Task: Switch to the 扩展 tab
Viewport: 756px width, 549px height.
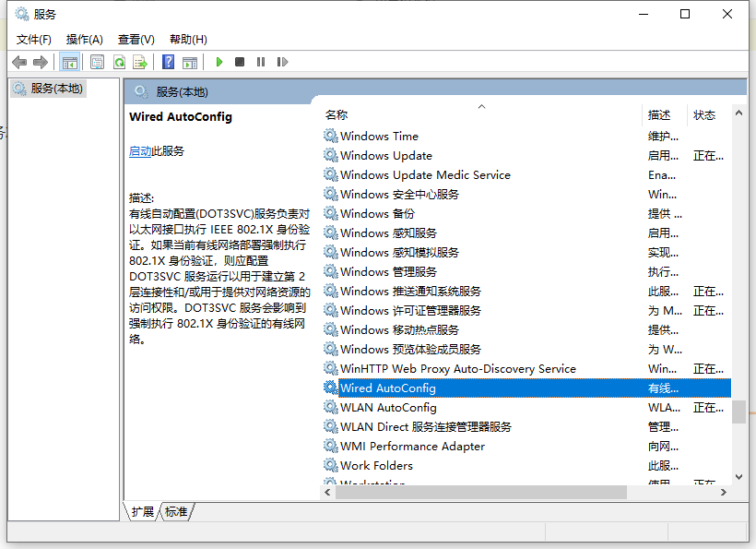Action: pos(143,511)
